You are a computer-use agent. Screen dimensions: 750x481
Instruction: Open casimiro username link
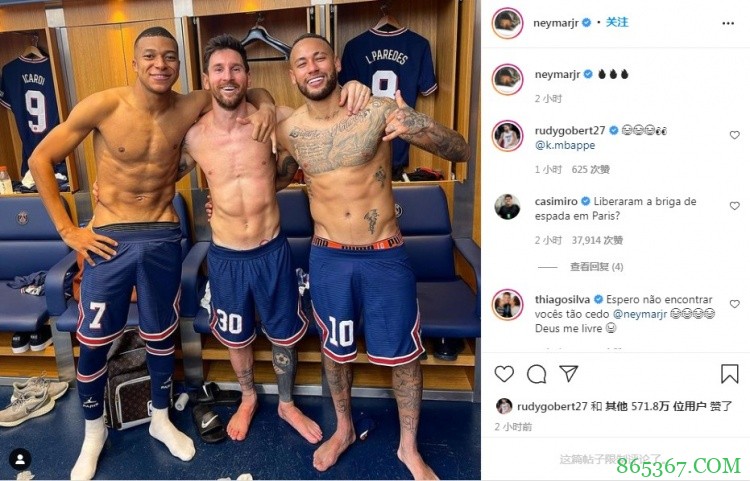pyautogui.click(x=556, y=201)
